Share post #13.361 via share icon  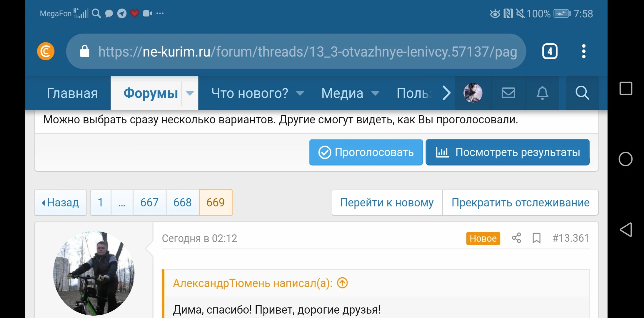(x=517, y=238)
